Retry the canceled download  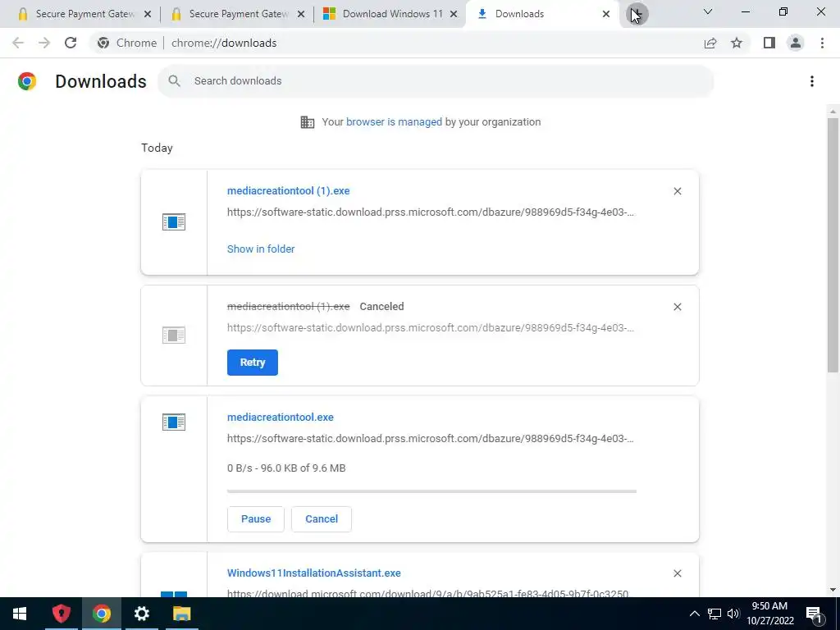253,363
